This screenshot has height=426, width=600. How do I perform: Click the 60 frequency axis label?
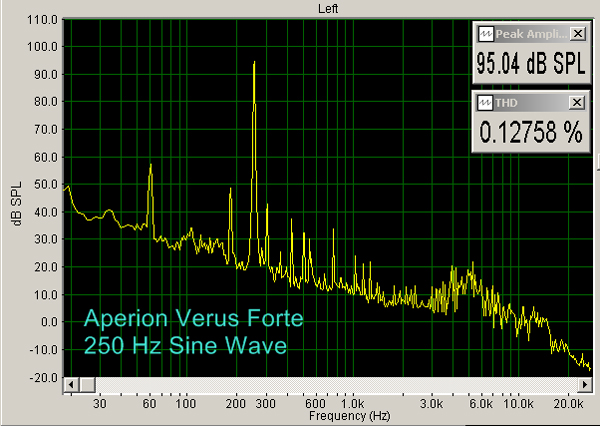[149, 403]
